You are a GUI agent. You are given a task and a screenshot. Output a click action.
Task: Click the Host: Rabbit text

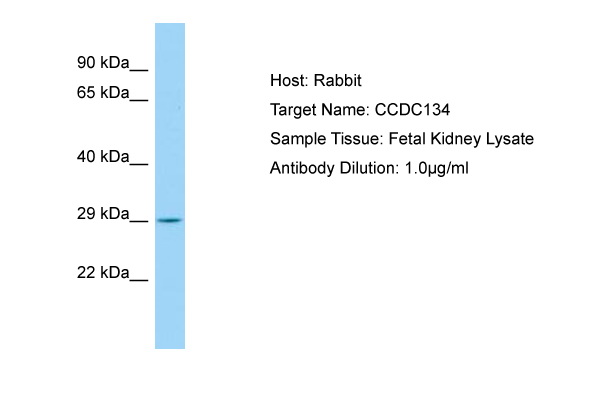(316, 80)
